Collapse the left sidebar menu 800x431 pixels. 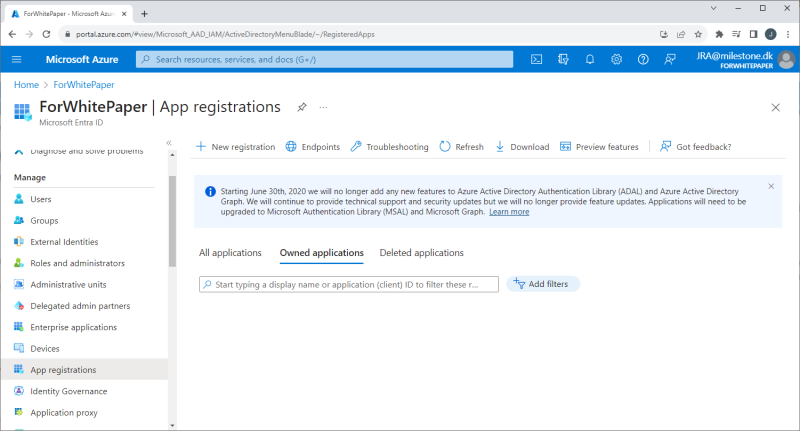(x=169, y=143)
